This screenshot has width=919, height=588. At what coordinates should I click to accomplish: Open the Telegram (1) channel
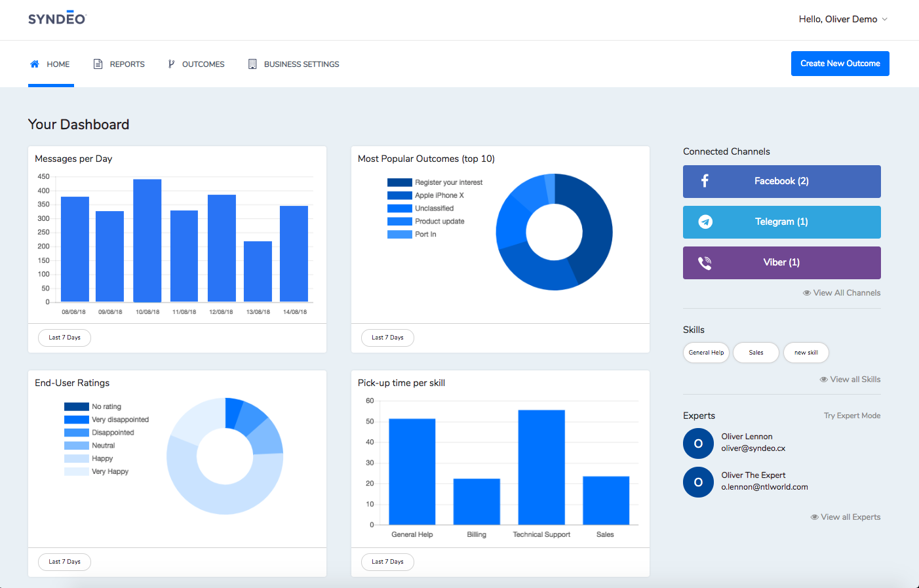782,222
